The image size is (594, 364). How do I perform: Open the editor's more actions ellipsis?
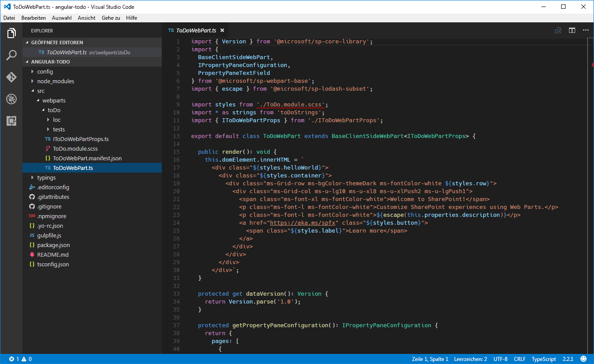[x=586, y=30]
